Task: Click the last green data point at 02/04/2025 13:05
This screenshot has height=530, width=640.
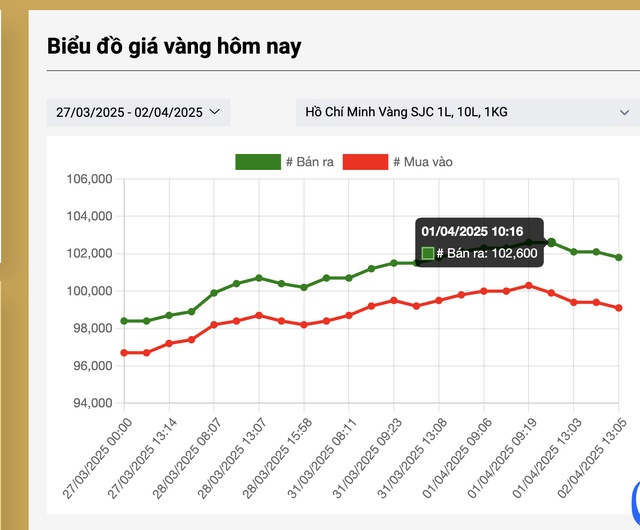Action: tap(619, 257)
